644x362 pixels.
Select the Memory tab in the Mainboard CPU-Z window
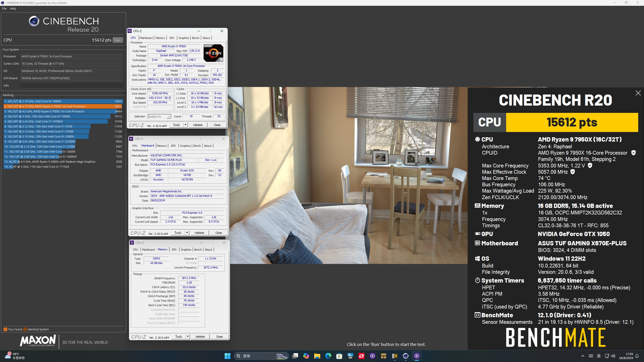point(162,146)
